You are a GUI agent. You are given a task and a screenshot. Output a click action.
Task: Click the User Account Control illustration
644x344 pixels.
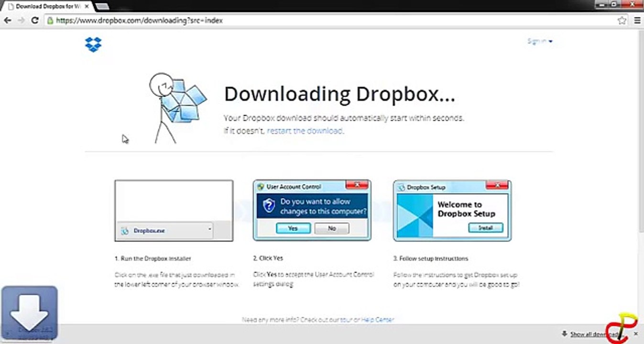pyautogui.click(x=312, y=210)
